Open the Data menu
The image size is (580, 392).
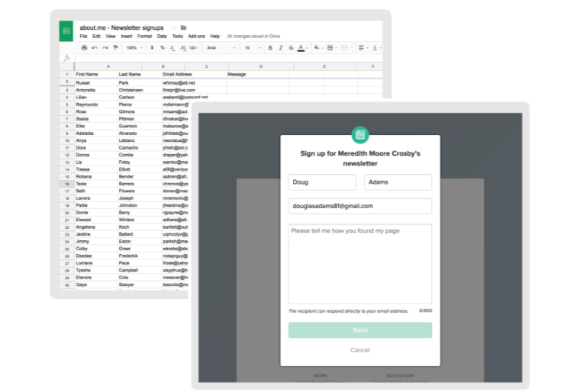click(x=162, y=37)
